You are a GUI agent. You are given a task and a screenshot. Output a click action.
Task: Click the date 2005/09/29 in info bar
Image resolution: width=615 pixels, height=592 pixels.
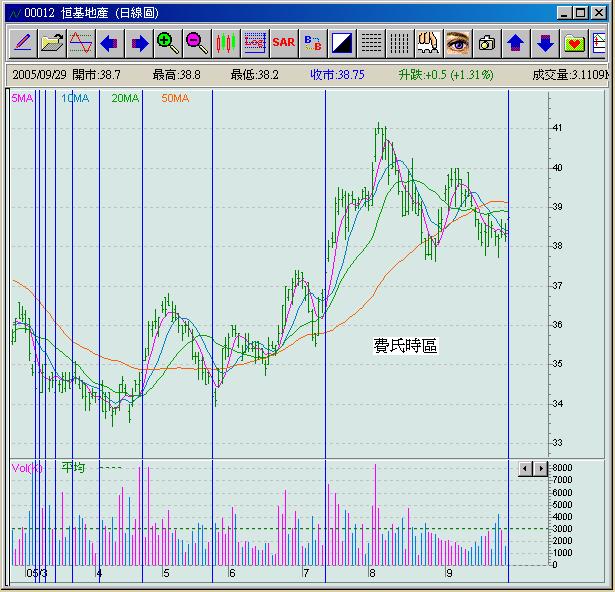(39, 75)
